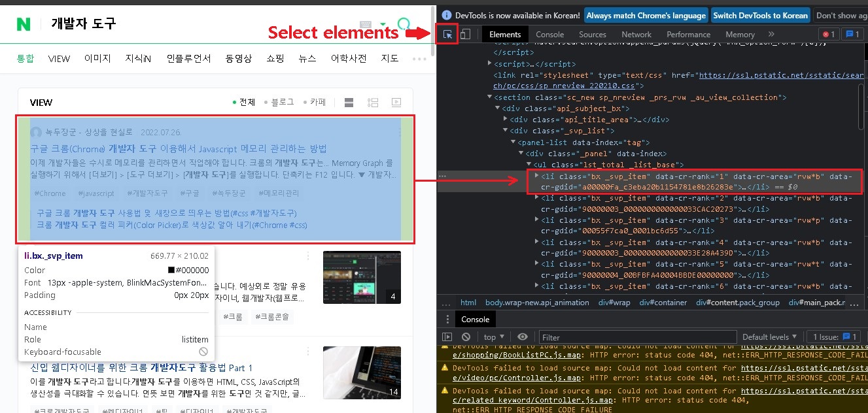The width and height of the screenshot is (868, 413).
Task: Open more search categories ellipsis
Action: [x=419, y=58]
